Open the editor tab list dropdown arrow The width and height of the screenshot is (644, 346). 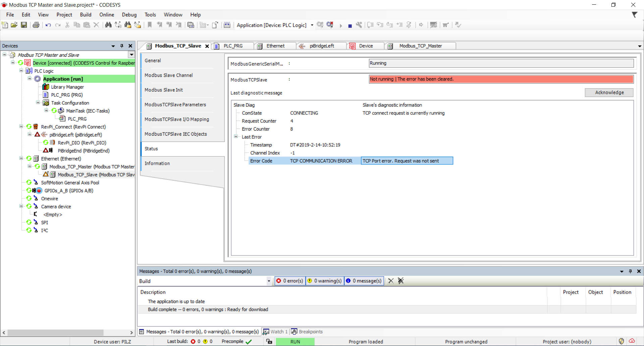point(640,46)
